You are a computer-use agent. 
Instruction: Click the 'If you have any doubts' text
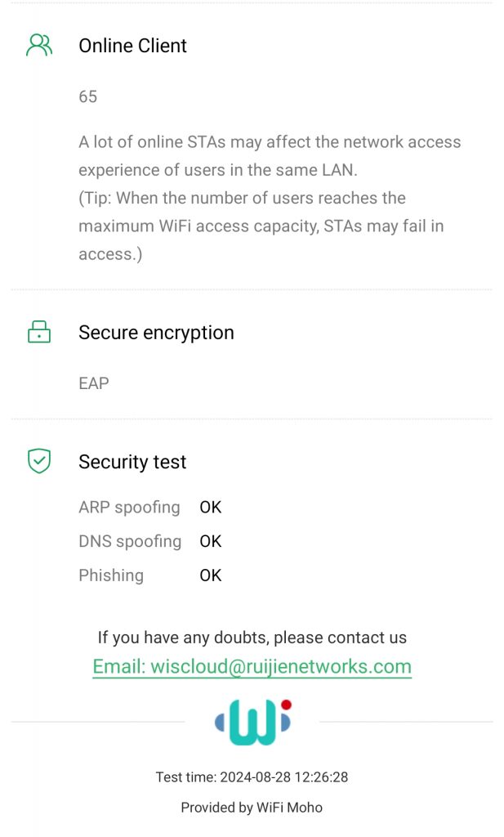[x=252, y=638]
